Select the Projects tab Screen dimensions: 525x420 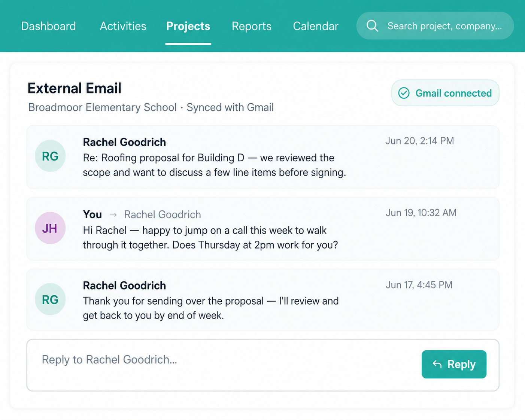[188, 26]
